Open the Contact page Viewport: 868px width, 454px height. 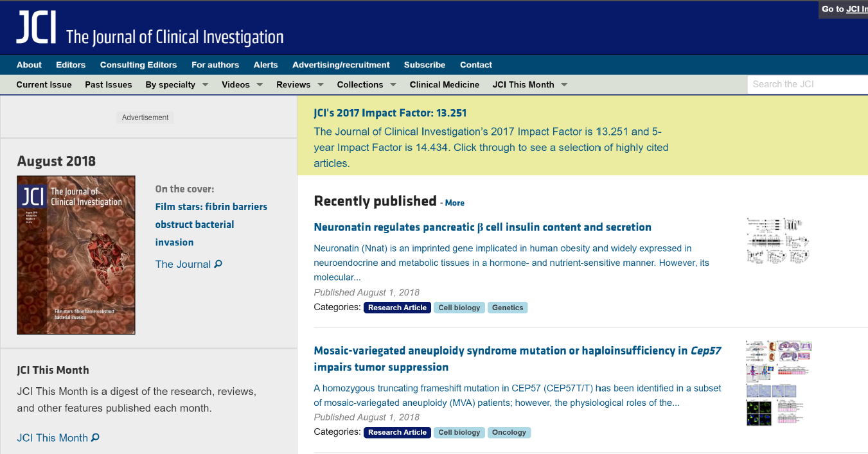click(476, 65)
